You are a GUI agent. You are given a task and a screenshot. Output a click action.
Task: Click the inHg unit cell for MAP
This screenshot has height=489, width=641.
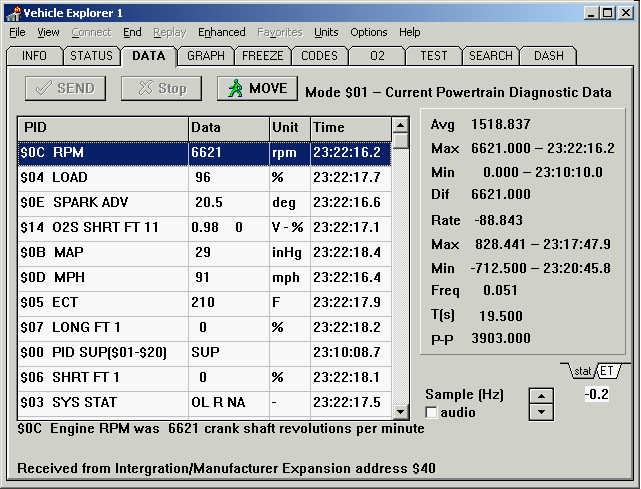pyautogui.click(x=290, y=253)
